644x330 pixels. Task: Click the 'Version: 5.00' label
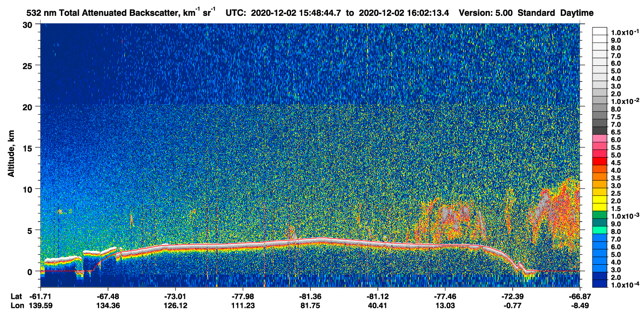[x=486, y=13]
